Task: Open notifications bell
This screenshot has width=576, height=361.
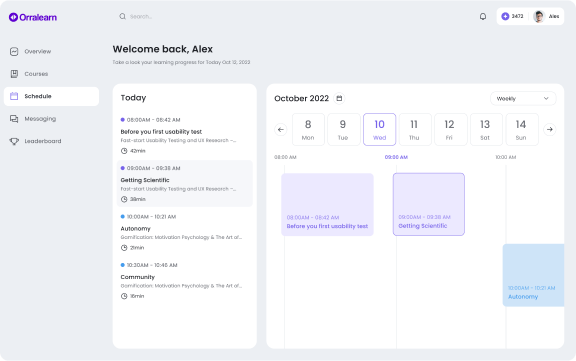Action: 483,17
